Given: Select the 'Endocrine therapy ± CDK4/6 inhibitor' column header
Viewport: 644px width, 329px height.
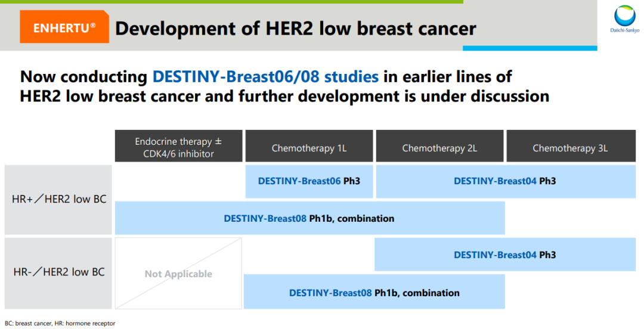Looking at the screenshot, I should [x=179, y=146].
